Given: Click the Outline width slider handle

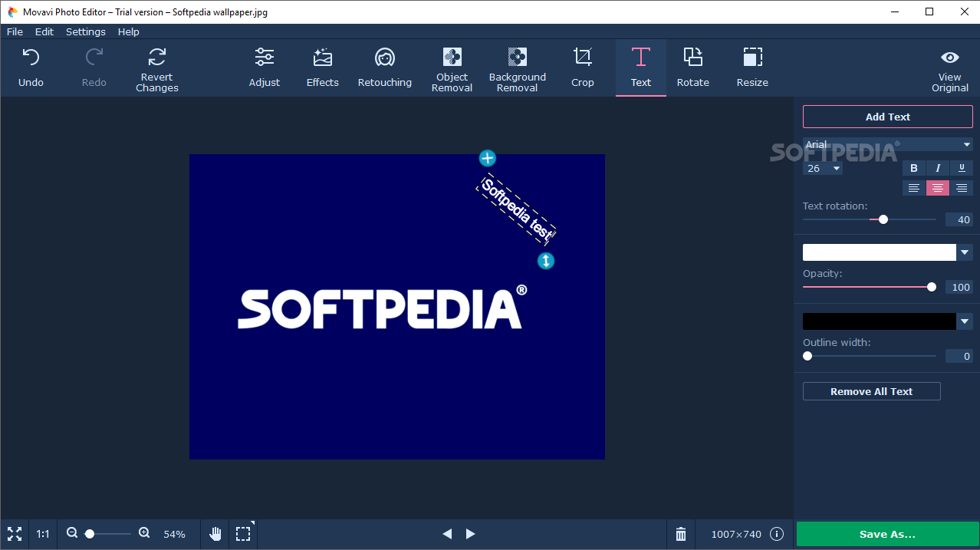Looking at the screenshot, I should 807,356.
